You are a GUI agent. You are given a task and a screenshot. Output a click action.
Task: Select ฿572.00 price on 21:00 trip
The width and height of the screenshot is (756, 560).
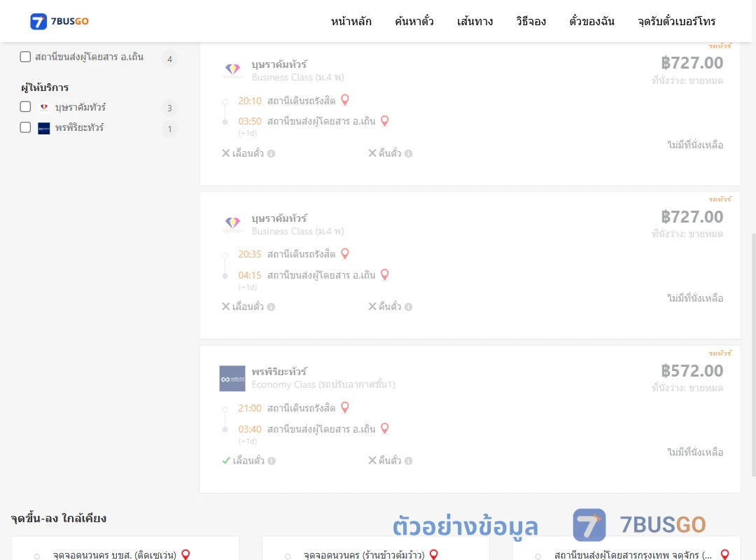692,370
